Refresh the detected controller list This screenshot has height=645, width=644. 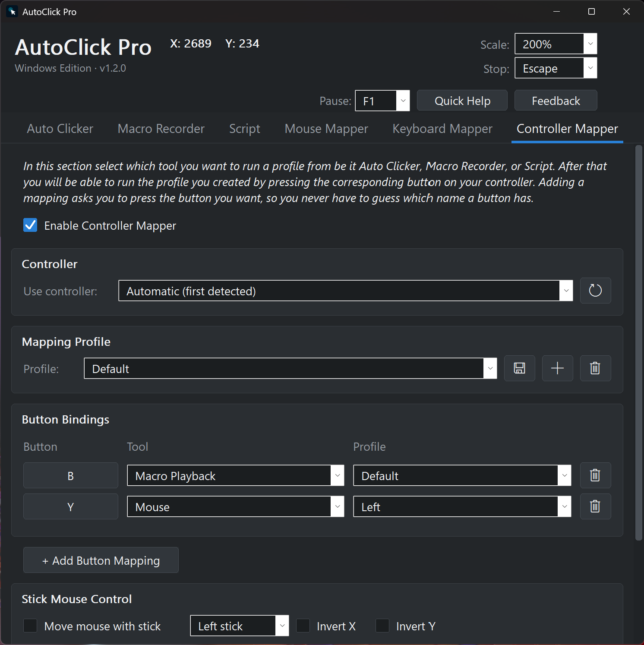(595, 291)
